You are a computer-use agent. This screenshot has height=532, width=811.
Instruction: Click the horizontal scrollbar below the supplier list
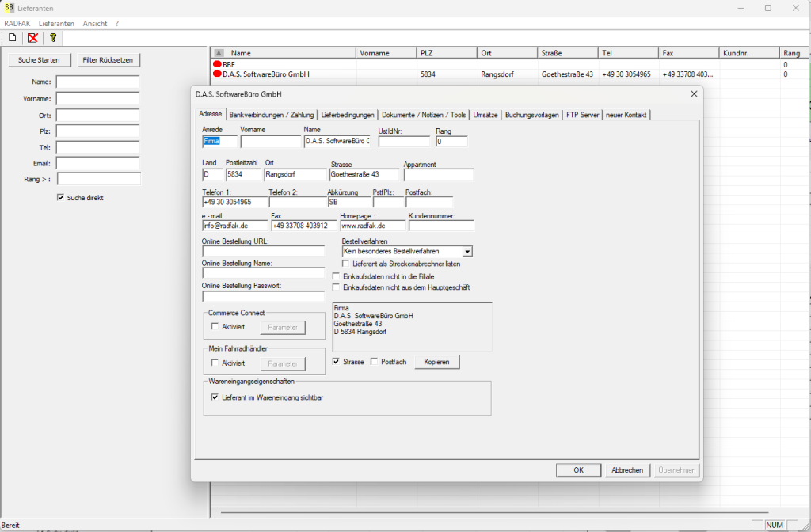(x=475, y=513)
